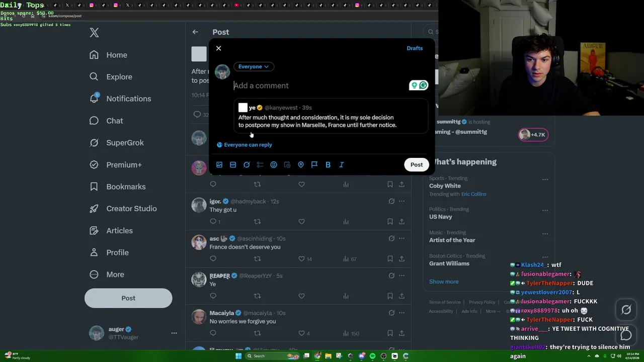Expand the More menu in sidebar
644x362 pixels.
pyautogui.click(x=107, y=275)
